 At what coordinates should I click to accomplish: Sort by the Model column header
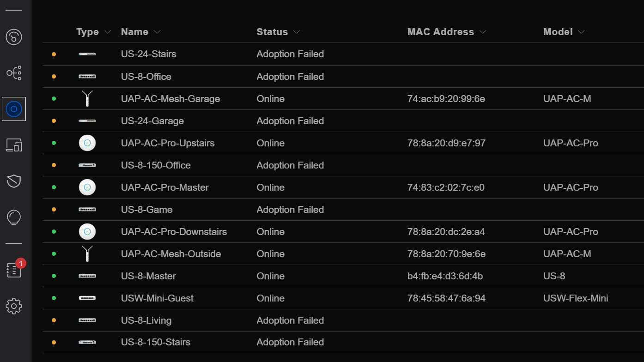pos(558,32)
